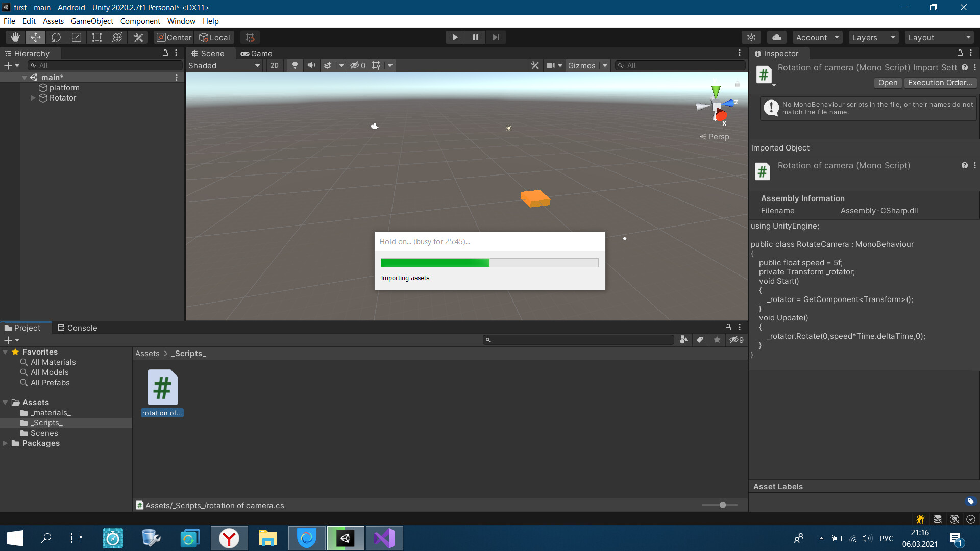
Task: Select the _Scripts_ folder in Project
Action: [x=47, y=422]
